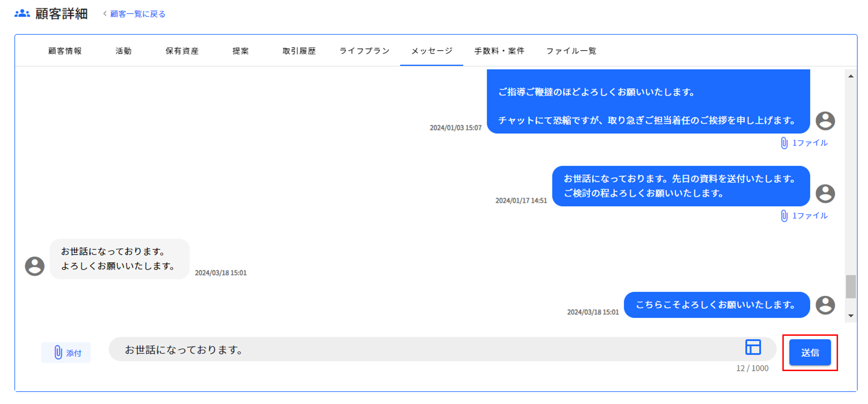Go to ファイル一覧 tab

coord(571,51)
